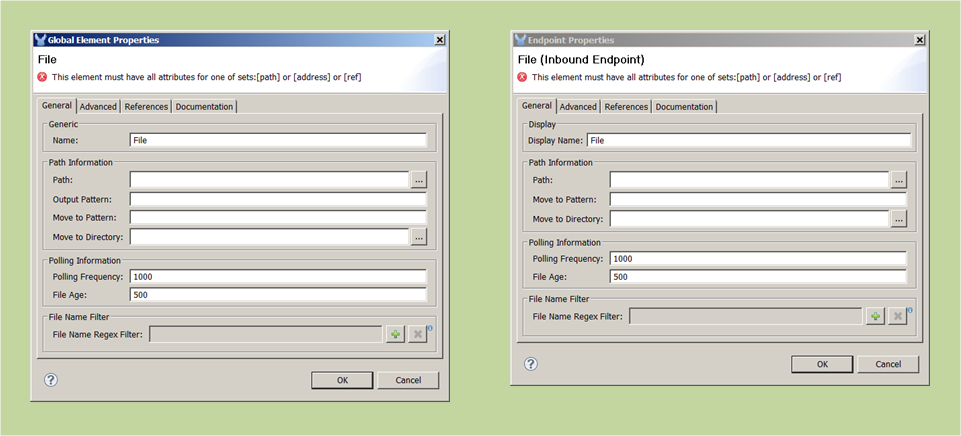Click Move to Pattern field in Endpoint Properties
The height and width of the screenshot is (436, 961).
(758, 199)
